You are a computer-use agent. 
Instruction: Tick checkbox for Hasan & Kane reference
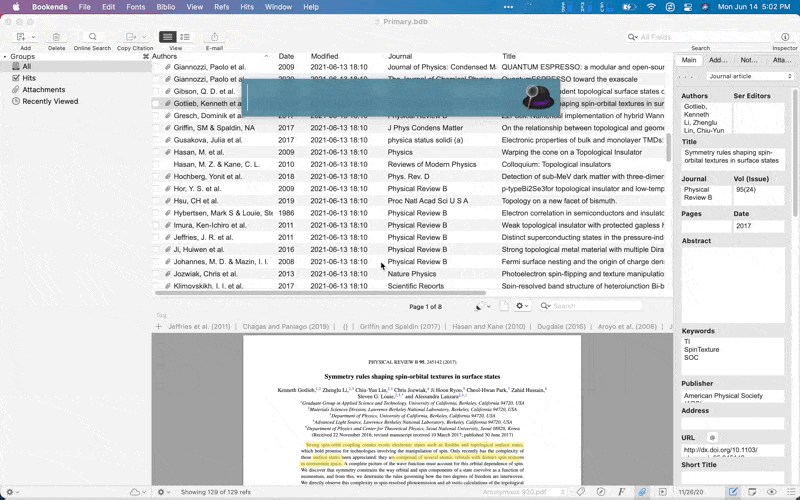point(156,164)
